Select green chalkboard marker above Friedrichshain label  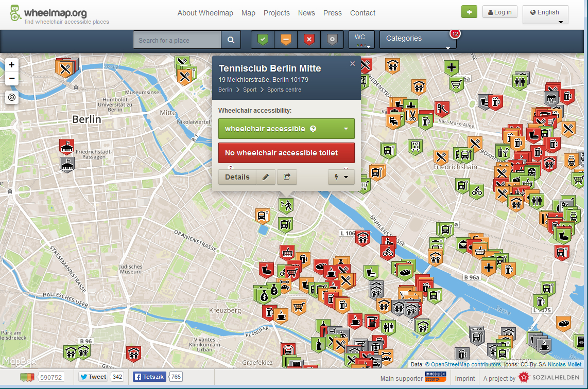[415, 147]
